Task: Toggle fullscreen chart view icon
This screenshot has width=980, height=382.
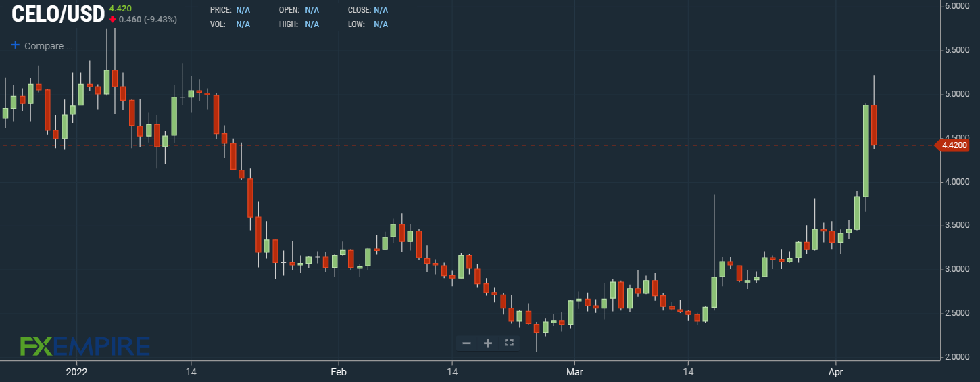Action: coord(510,343)
